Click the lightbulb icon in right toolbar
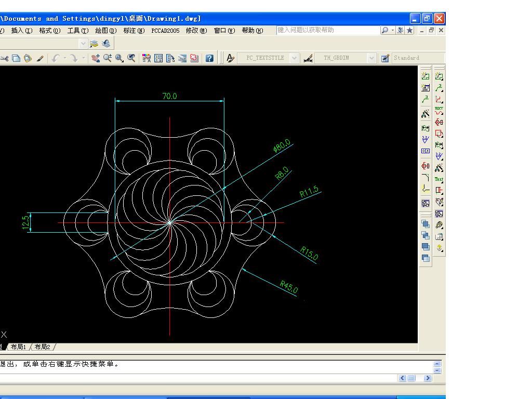532x399 pixels. click(x=439, y=248)
